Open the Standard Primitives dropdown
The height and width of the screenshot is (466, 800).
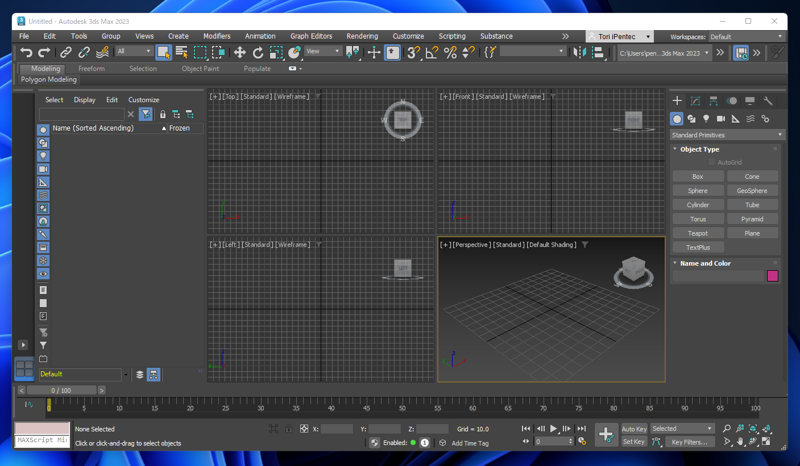click(x=727, y=135)
